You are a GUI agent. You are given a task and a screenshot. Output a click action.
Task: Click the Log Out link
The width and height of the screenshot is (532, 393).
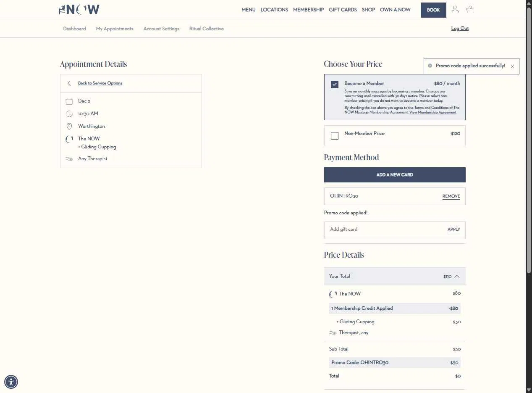[x=460, y=29]
